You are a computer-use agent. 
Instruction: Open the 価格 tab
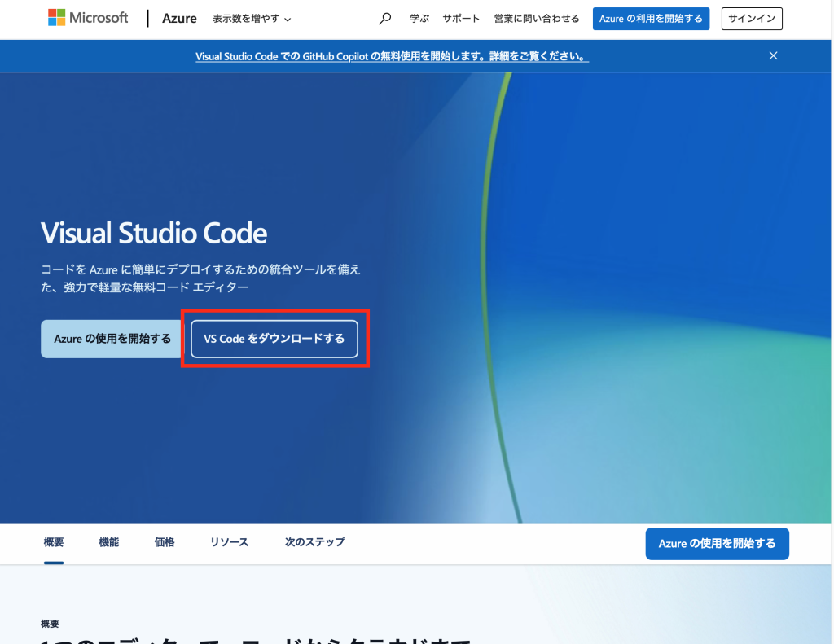click(165, 542)
